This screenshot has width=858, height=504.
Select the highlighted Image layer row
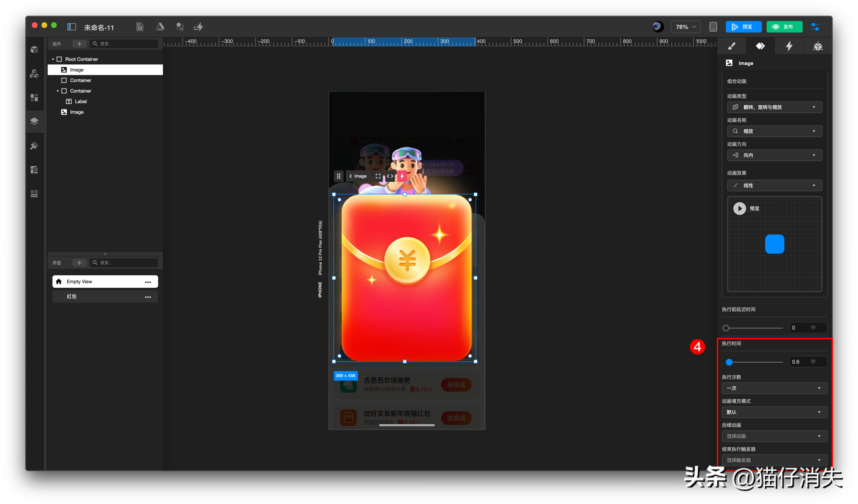point(105,70)
